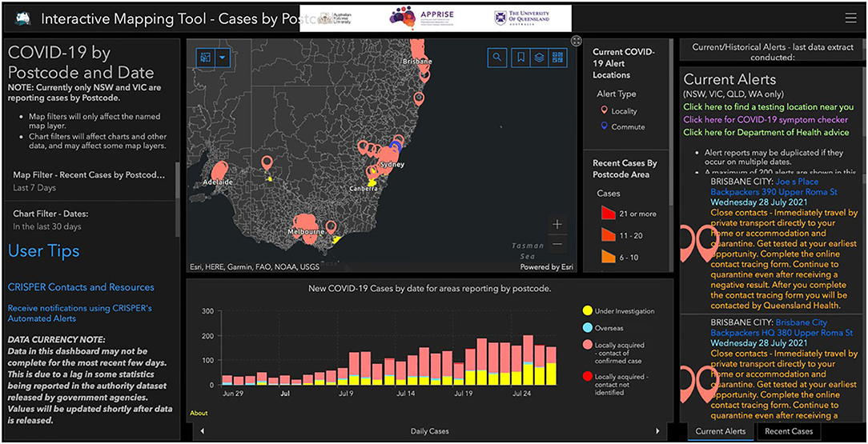
Task: Click the alert pin east of Melbourne
Action: (331, 226)
